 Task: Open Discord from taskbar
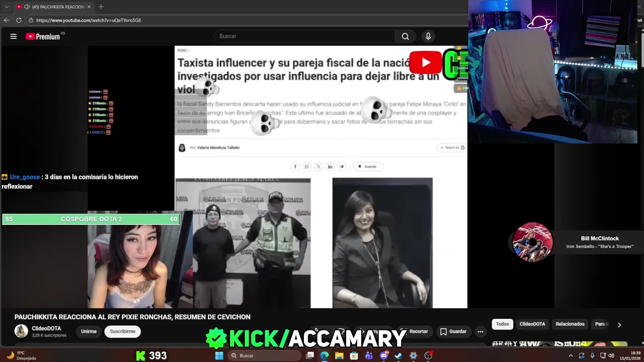[x=384, y=355]
